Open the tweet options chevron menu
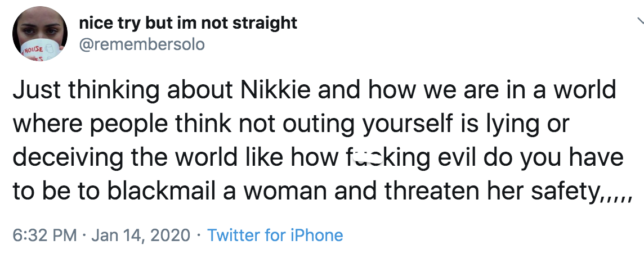Screen dimensions: 644x254 click(640, 21)
